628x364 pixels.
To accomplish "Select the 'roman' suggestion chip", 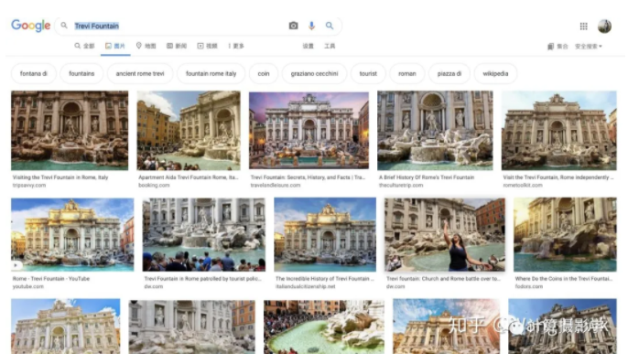I will tap(407, 73).
